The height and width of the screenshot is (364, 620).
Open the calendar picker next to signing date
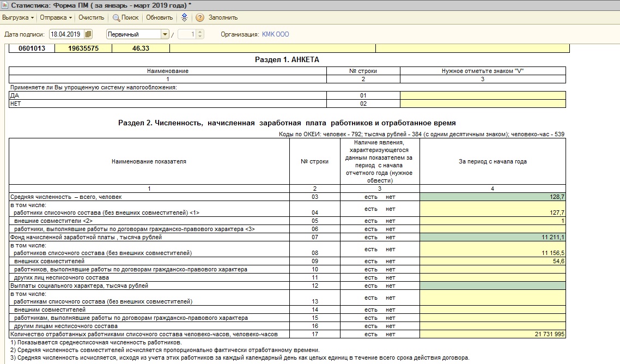[x=88, y=34]
